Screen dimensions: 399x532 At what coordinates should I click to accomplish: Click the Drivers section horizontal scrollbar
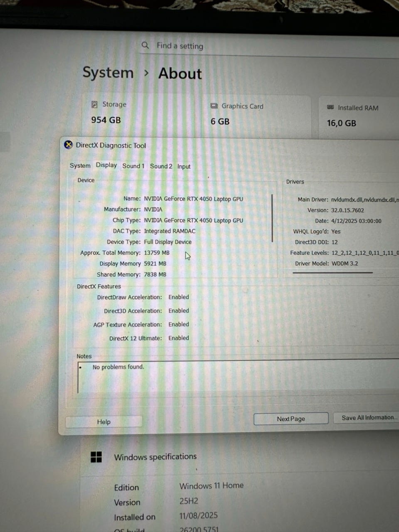(x=332, y=273)
